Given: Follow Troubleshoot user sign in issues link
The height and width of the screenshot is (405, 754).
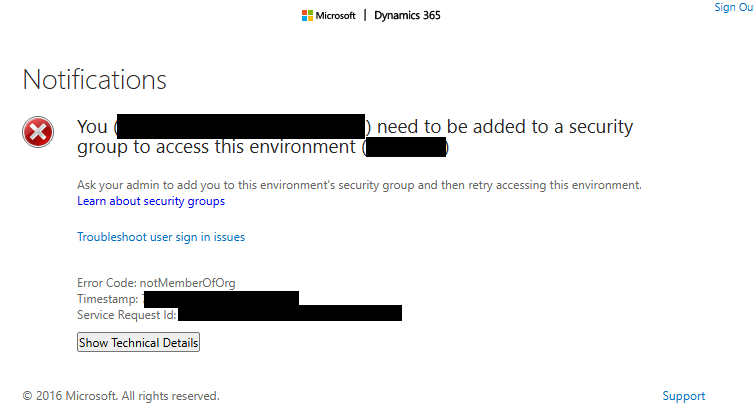Looking at the screenshot, I should pyautogui.click(x=161, y=237).
